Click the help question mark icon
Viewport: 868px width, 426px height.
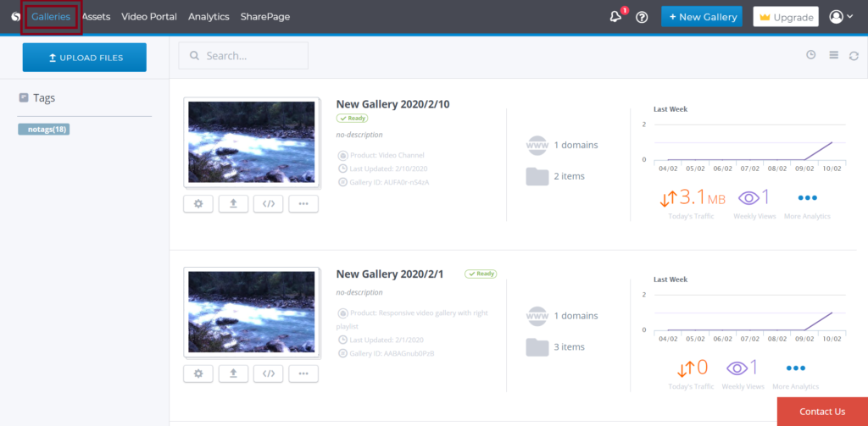642,17
